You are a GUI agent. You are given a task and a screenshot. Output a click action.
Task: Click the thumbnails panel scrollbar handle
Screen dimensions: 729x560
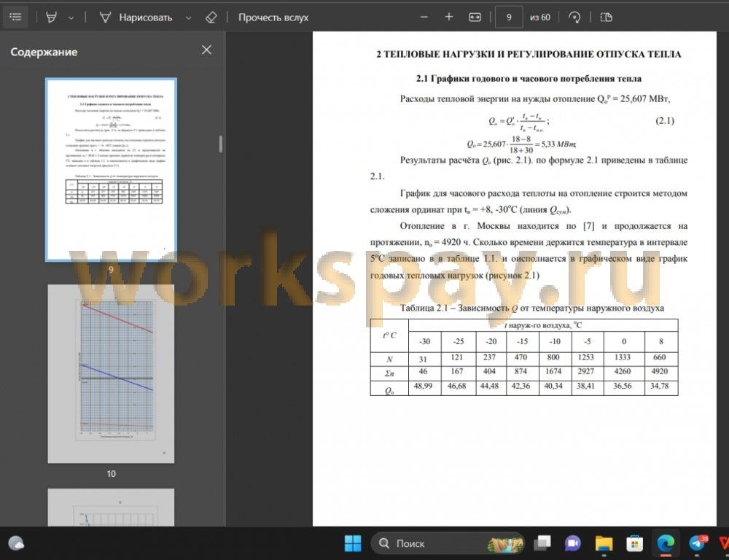click(220, 144)
